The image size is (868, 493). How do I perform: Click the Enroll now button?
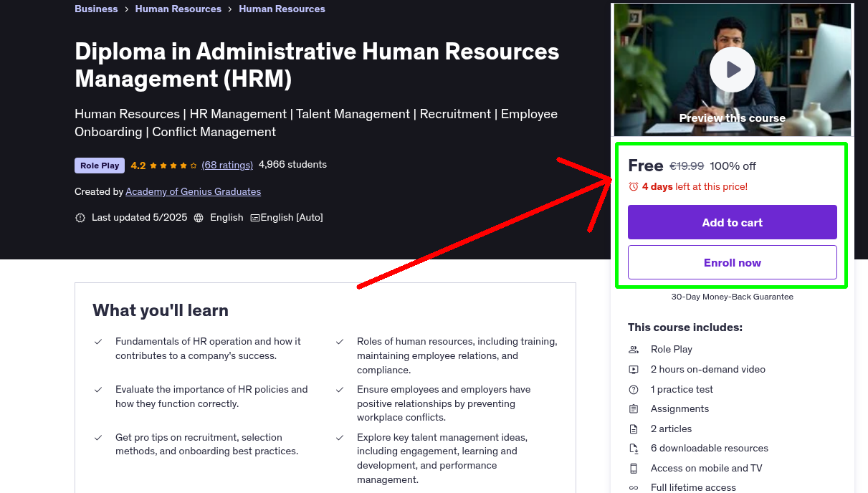(733, 262)
